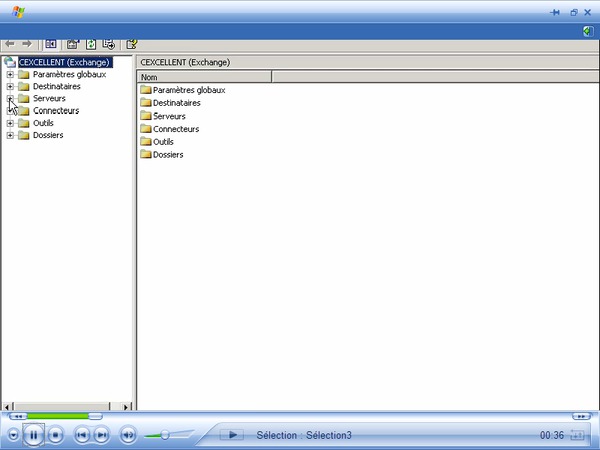The width and height of the screenshot is (600, 450).
Task: Click the volume slider in the player
Action: click(x=164, y=435)
